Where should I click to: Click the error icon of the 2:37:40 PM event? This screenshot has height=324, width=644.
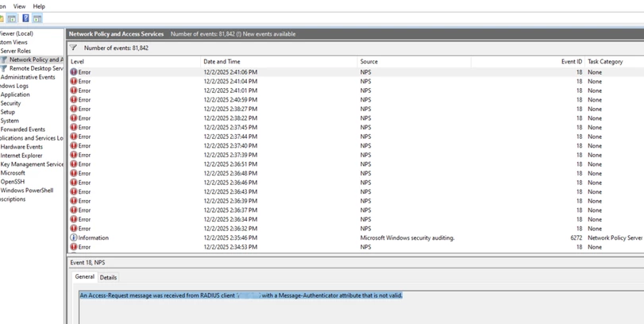[x=74, y=145]
